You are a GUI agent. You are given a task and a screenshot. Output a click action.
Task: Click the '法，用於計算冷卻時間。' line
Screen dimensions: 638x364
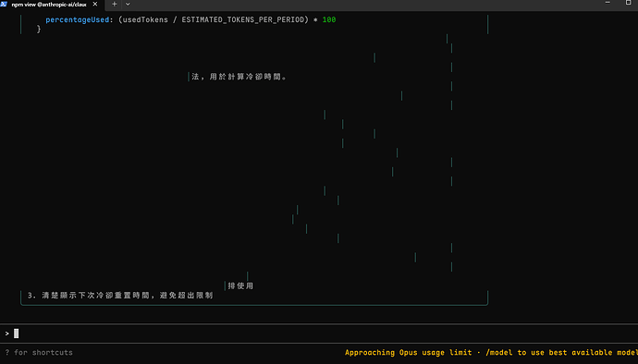tap(239, 77)
